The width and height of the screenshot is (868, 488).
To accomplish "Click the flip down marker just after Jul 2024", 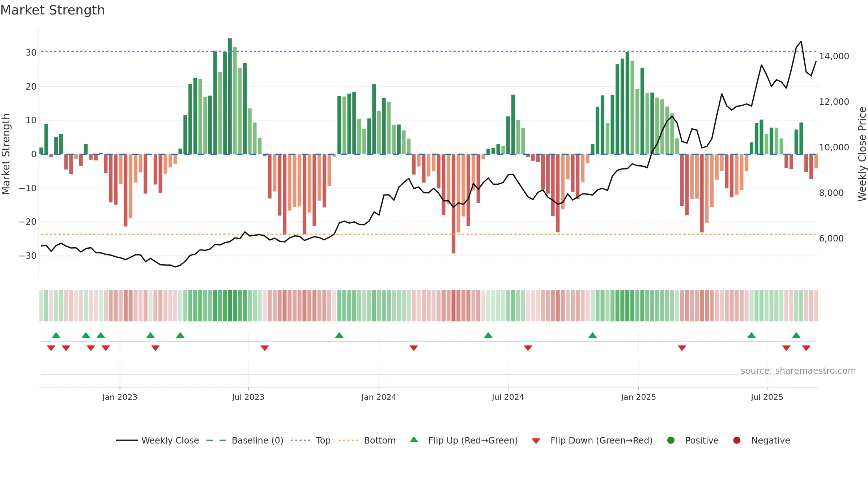I will pyautogui.click(x=528, y=348).
